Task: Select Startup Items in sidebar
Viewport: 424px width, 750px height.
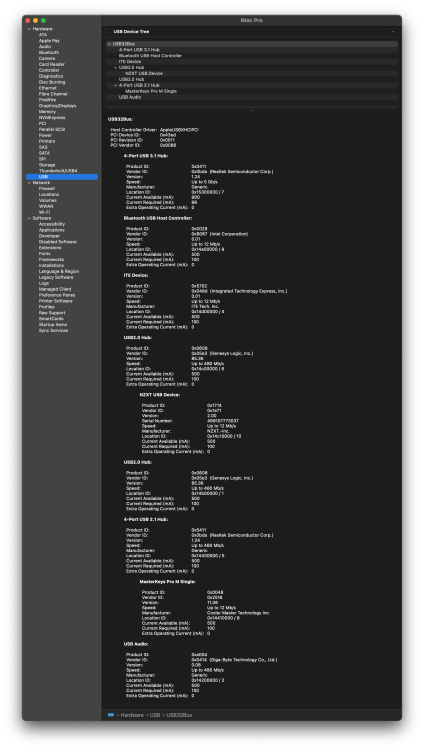Action: pyautogui.click(x=53, y=324)
